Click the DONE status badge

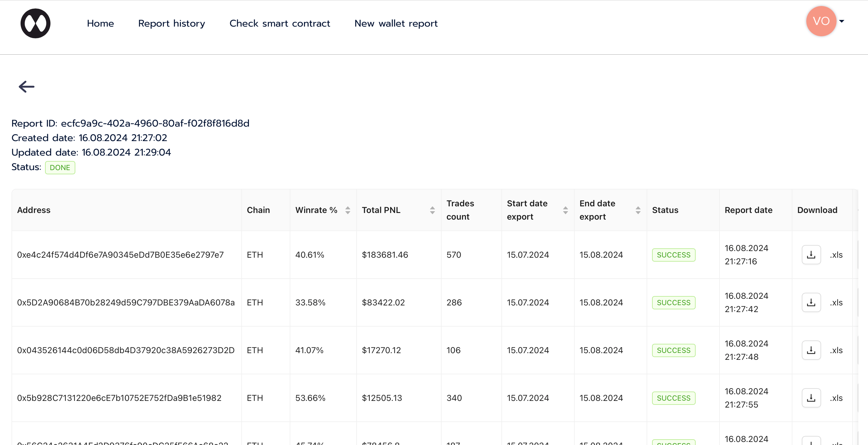tap(60, 168)
